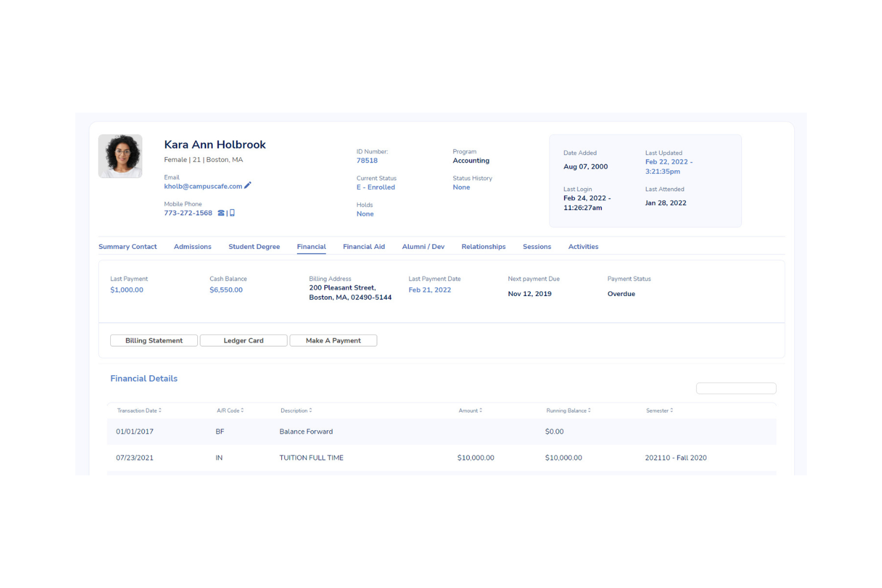Viewport: 882px width, 588px height.
Task: Click the BF A/R code cell
Action: [220, 432]
